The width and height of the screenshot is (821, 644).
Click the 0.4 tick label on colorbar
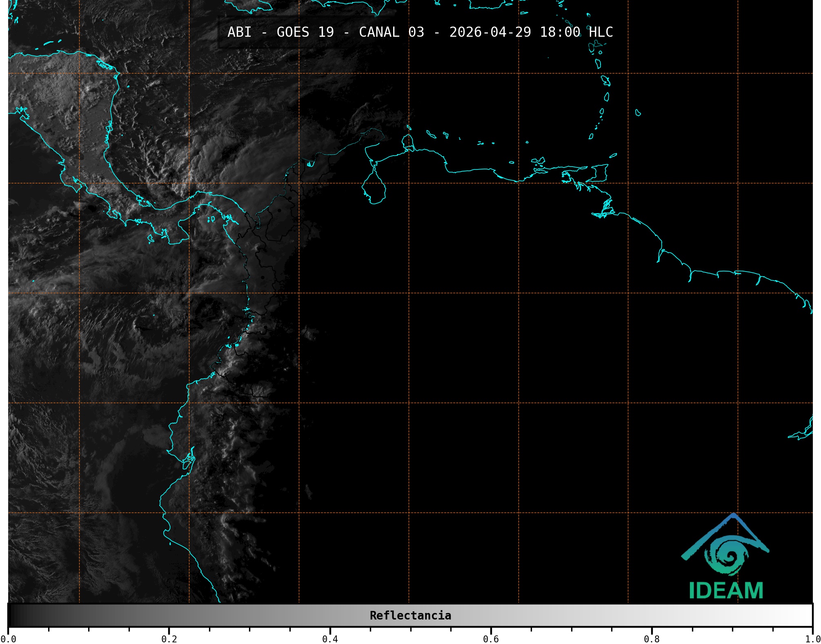[330, 639]
